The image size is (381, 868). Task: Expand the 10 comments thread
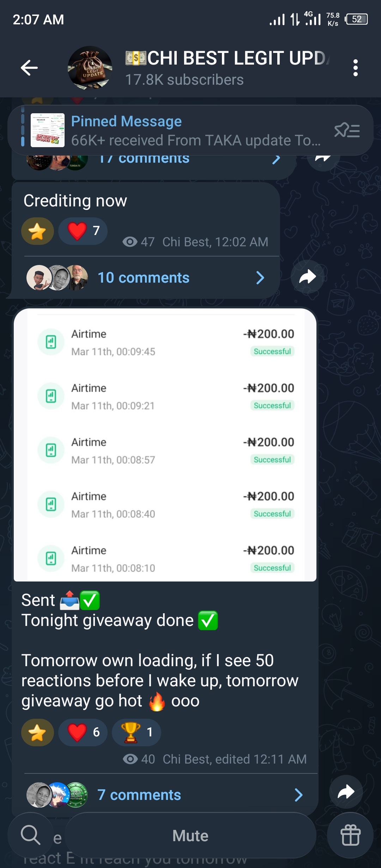tap(143, 278)
